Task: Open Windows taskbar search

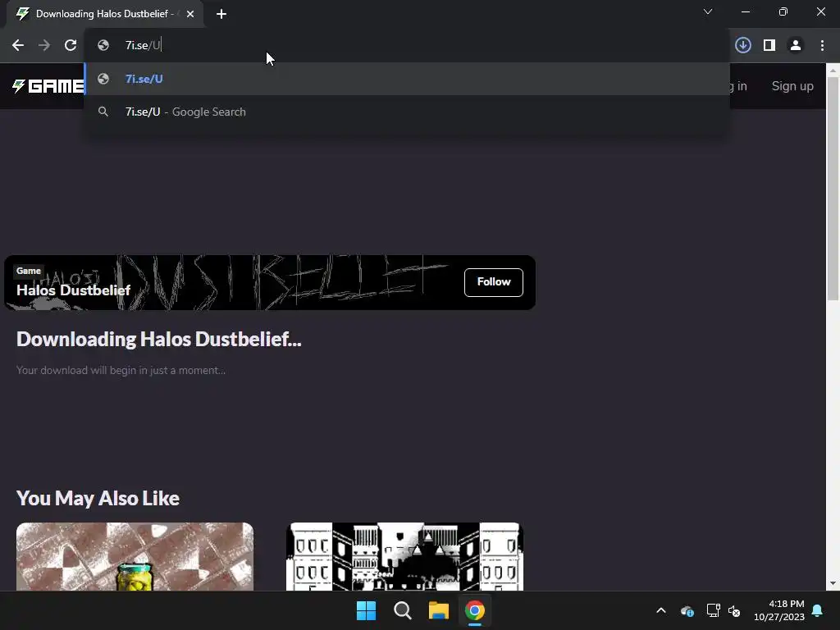Action: point(402,610)
